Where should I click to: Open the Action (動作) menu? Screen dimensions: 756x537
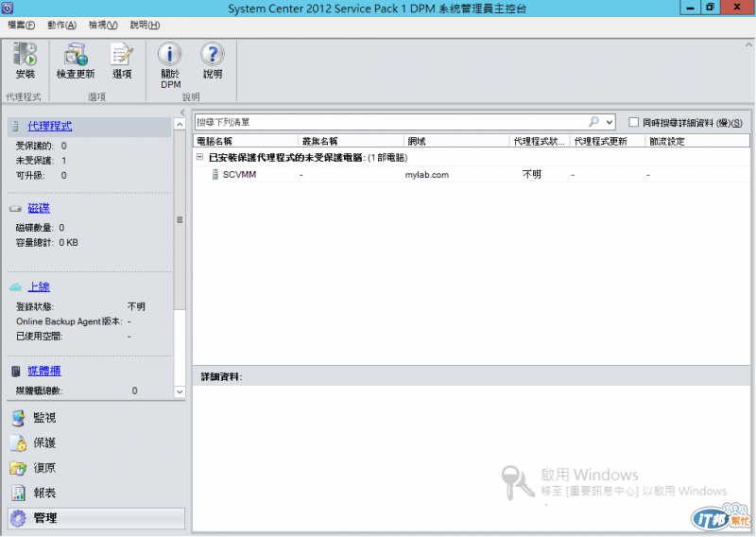point(61,26)
